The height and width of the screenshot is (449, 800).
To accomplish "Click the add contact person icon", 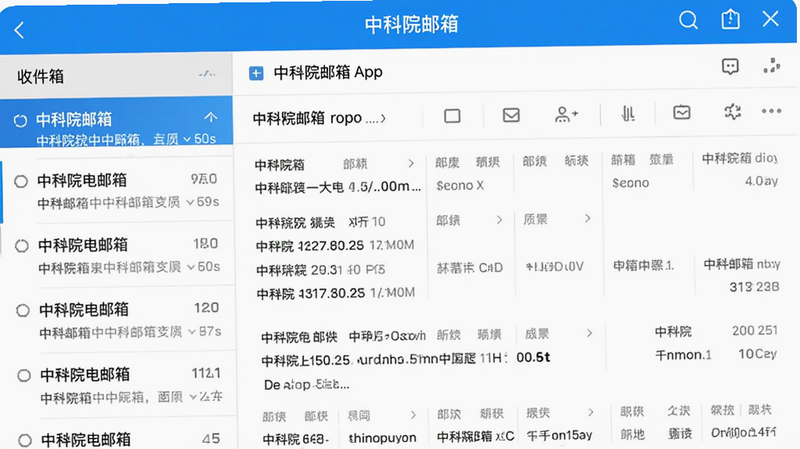I will click(x=566, y=114).
